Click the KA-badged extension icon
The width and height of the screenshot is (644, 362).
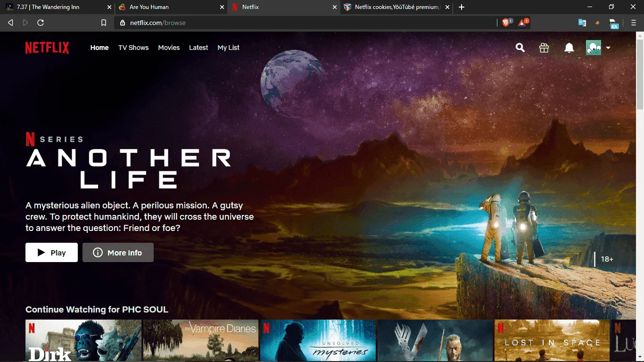[x=614, y=24]
